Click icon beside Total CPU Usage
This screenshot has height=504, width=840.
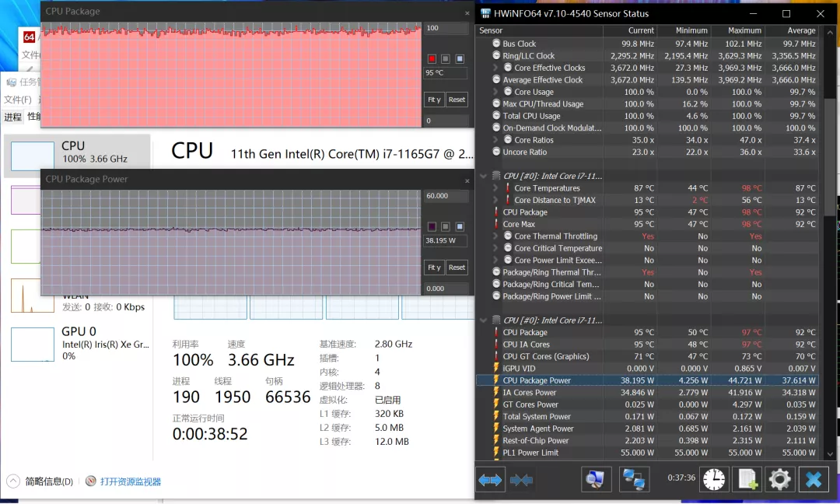[496, 115]
